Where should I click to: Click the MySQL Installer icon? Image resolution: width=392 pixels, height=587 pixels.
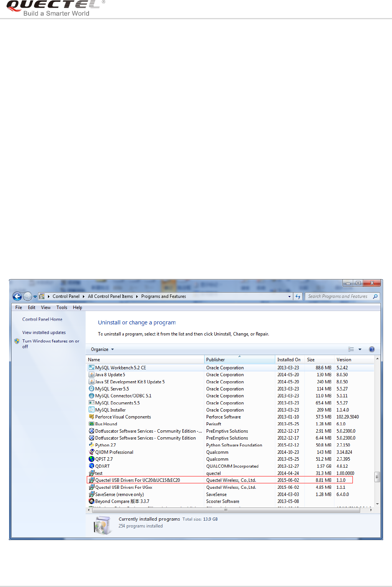tap(91, 410)
